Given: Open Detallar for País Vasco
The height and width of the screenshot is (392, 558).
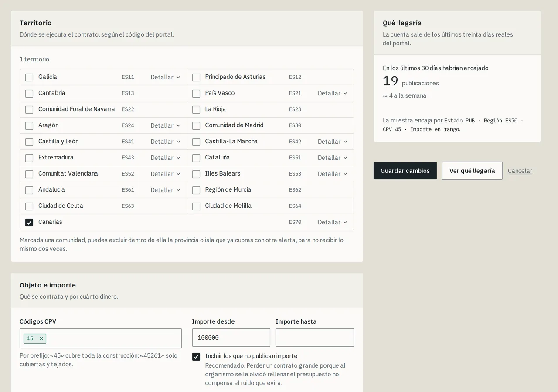Looking at the screenshot, I should (x=333, y=93).
